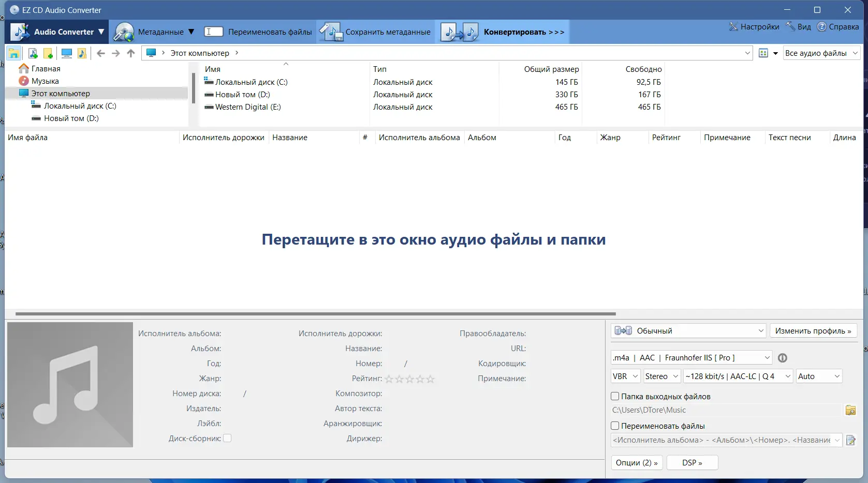This screenshot has width=868, height=483.
Task: Click the add folder icon
Action: 48,53
